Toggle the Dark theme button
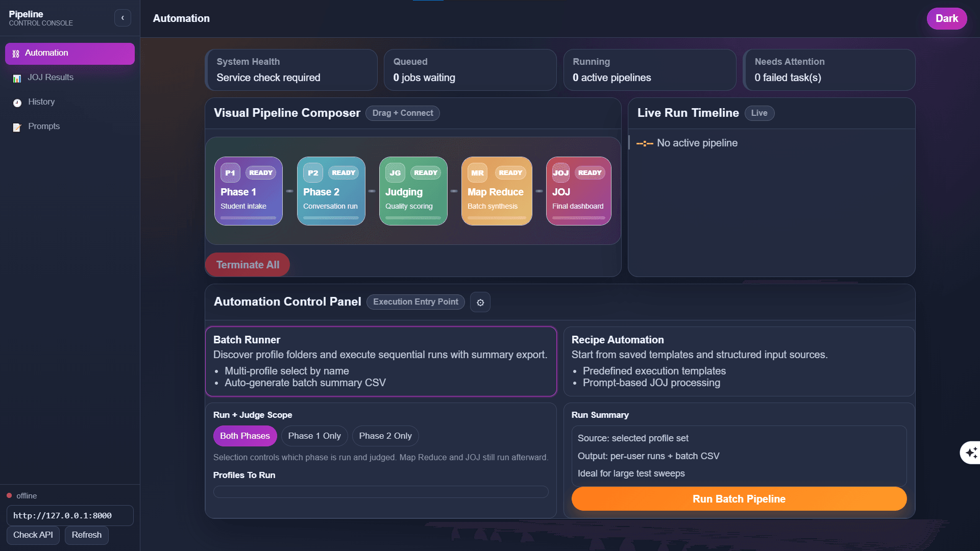 (947, 18)
